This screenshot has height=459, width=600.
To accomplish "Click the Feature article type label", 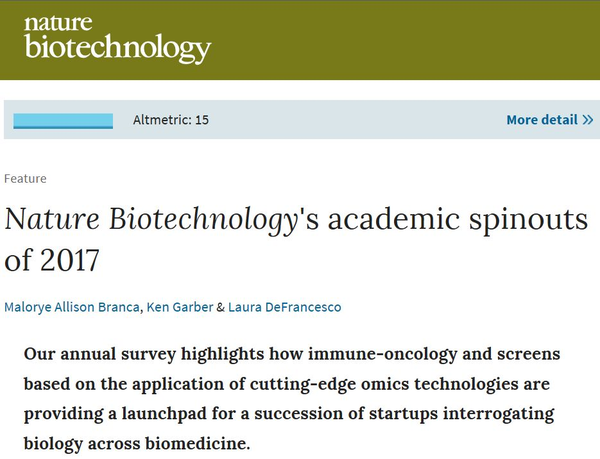I will click(25, 178).
